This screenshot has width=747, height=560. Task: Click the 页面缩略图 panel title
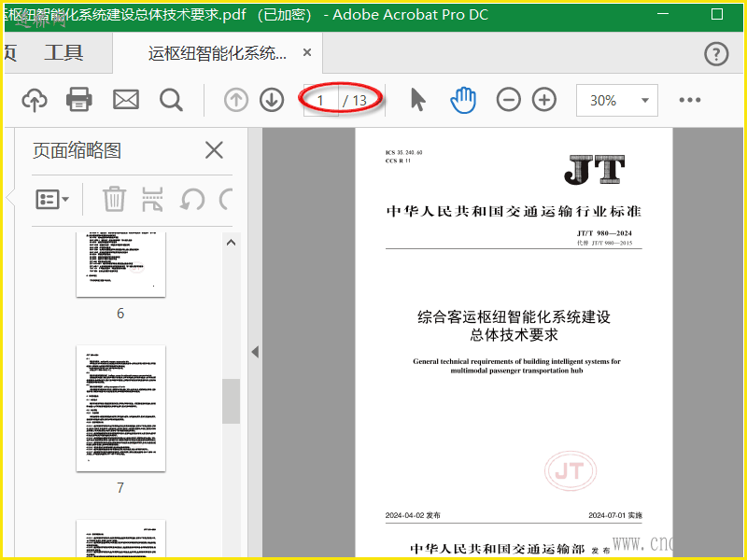pyautogui.click(x=77, y=150)
